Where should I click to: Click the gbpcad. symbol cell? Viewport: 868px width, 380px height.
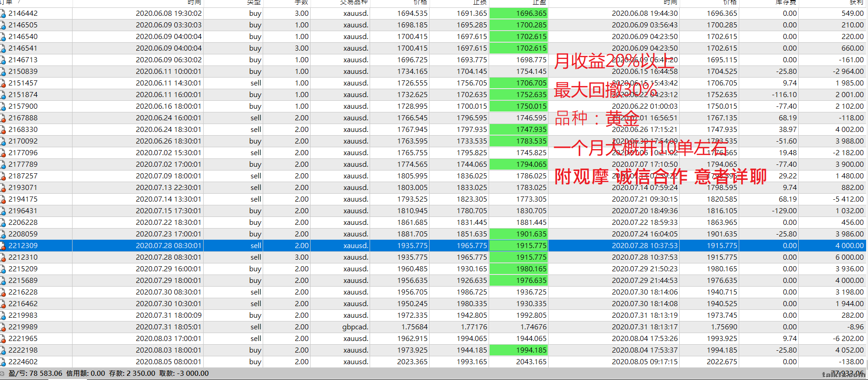(x=355, y=327)
